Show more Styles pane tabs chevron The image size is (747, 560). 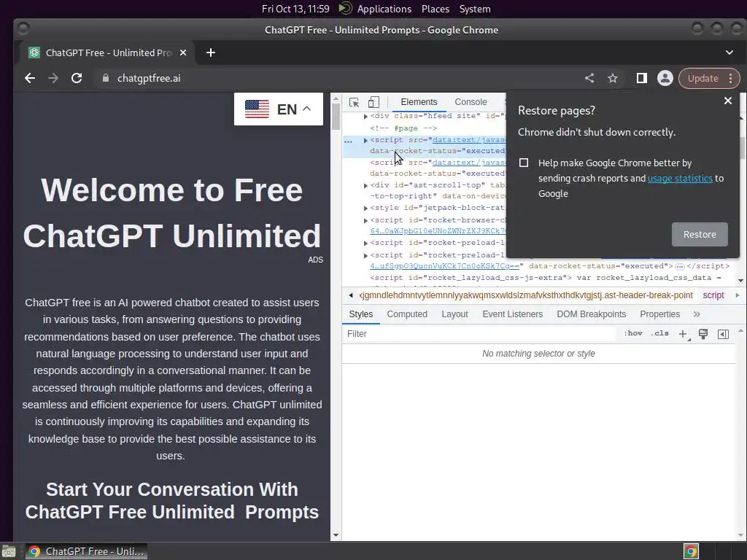[x=697, y=314]
